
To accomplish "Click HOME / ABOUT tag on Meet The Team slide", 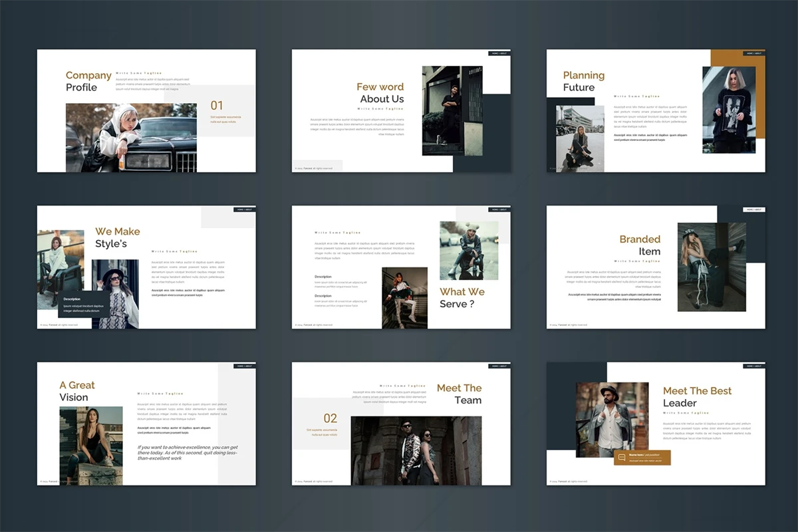I will [499, 366].
